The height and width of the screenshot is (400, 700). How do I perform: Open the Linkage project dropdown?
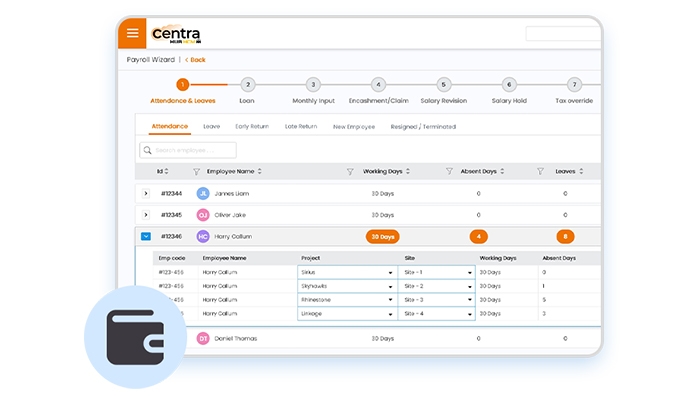[x=346, y=314]
